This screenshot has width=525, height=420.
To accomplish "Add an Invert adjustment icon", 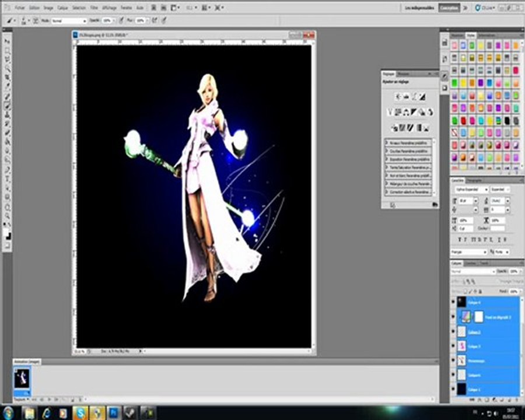I will point(394,128).
